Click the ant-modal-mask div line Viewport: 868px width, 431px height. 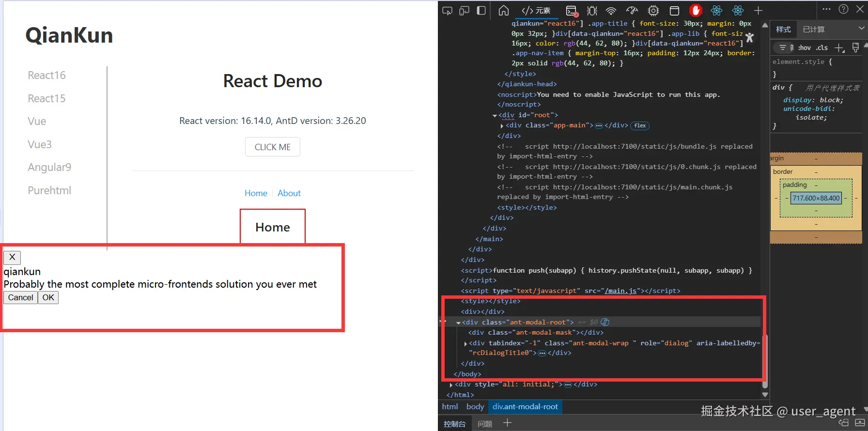click(x=536, y=333)
